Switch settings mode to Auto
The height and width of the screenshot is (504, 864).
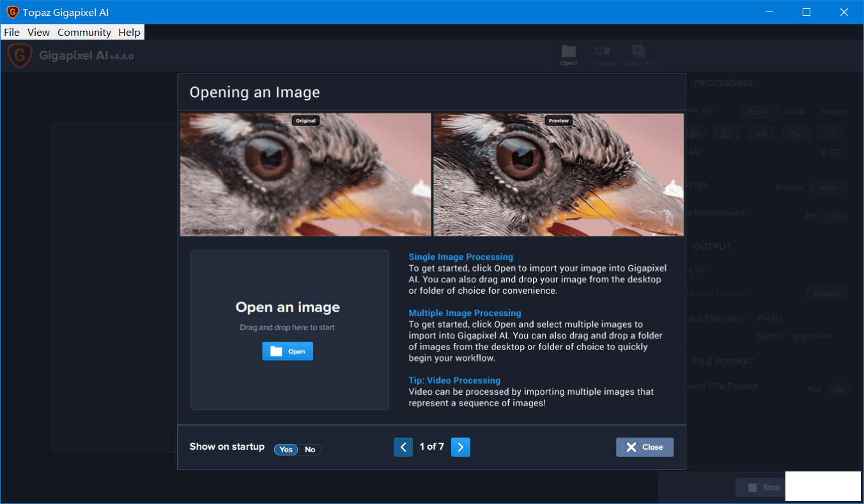[x=828, y=188]
